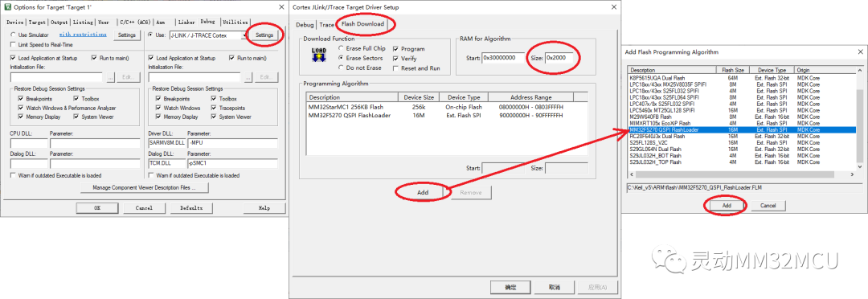The height and width of the screenshot is (299, 868).
Task: Select M29W640FB Flash entry
Action: click(743, 117)
